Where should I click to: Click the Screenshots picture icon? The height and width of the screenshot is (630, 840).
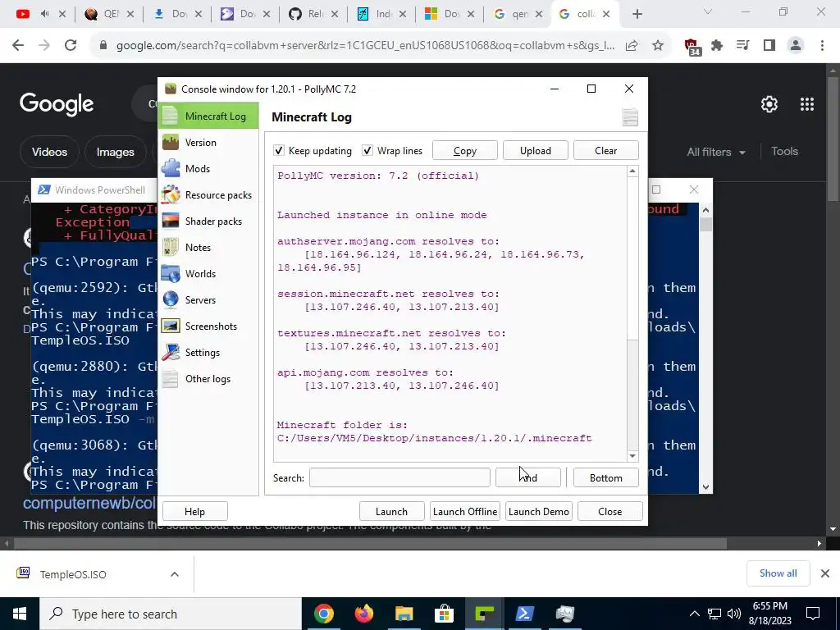(x=171, y=326)
